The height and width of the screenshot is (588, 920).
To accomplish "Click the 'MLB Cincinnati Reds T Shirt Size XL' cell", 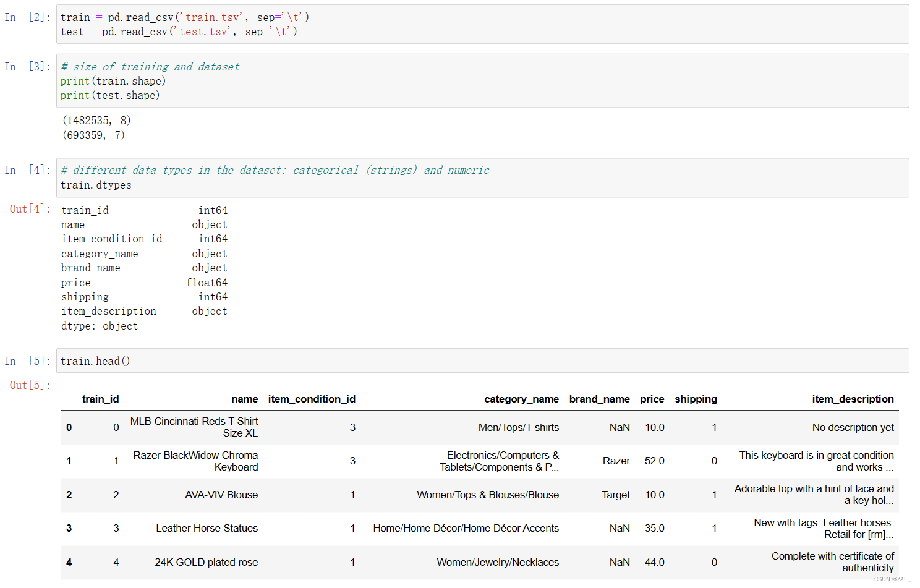I will click(194, 427).
